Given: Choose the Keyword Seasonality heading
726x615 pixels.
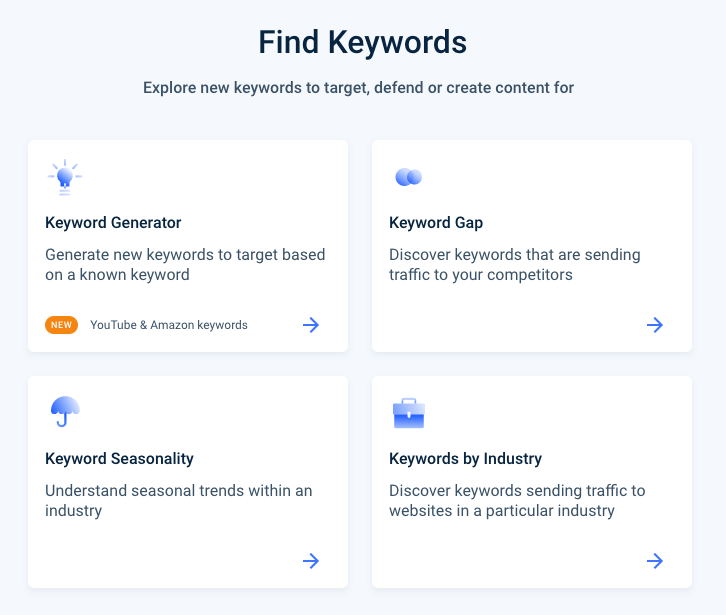Looking at the screenshot, I should click(x=119, y=458).
